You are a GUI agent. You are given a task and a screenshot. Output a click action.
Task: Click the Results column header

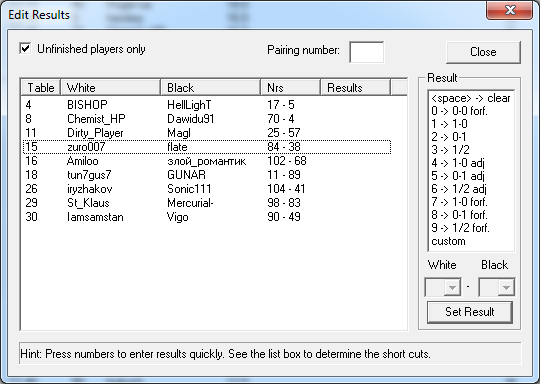tap(355, 87)
